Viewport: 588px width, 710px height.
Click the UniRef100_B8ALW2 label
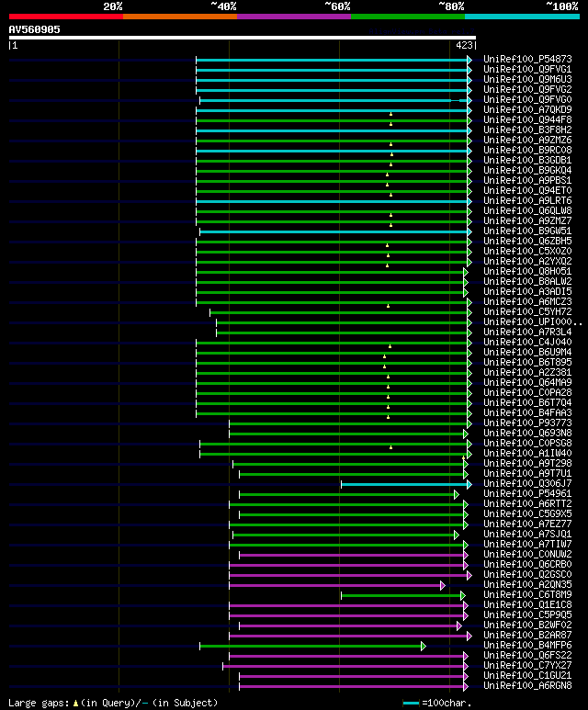coord(527,282)
